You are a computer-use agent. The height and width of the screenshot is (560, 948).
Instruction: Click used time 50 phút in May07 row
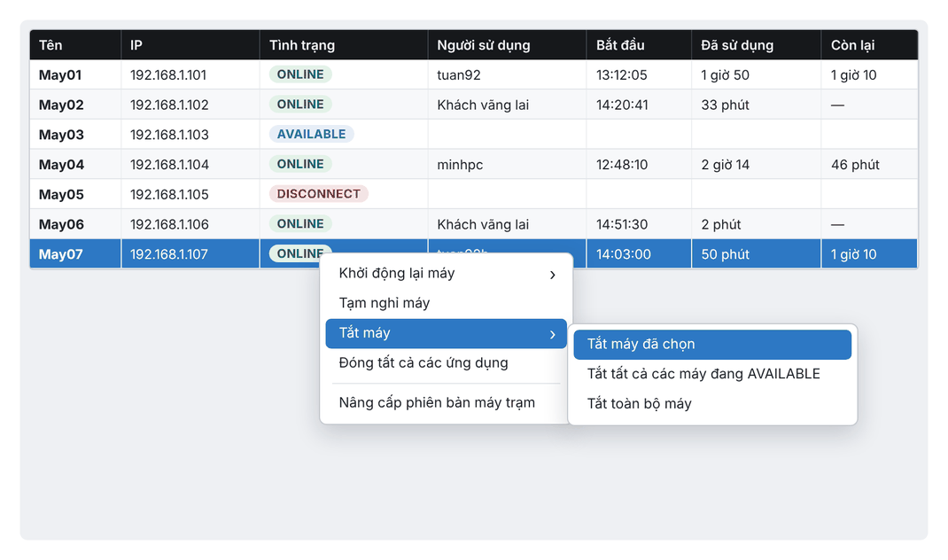click(725, 254)
